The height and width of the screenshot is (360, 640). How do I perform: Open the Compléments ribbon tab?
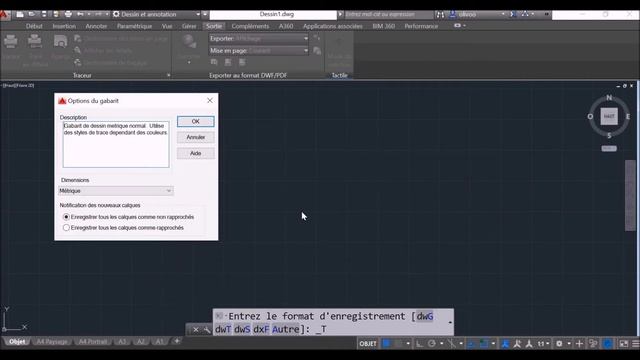[250, 26]
